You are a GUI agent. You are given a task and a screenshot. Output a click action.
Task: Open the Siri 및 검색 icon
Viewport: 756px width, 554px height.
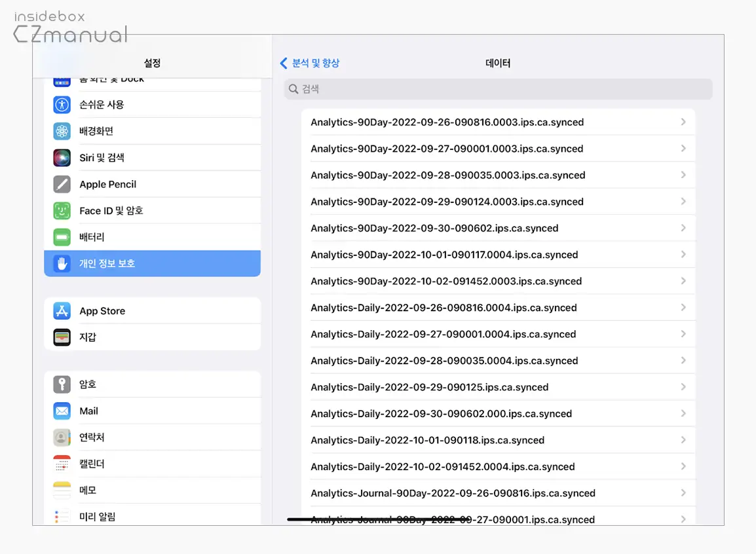click(62, 158)
